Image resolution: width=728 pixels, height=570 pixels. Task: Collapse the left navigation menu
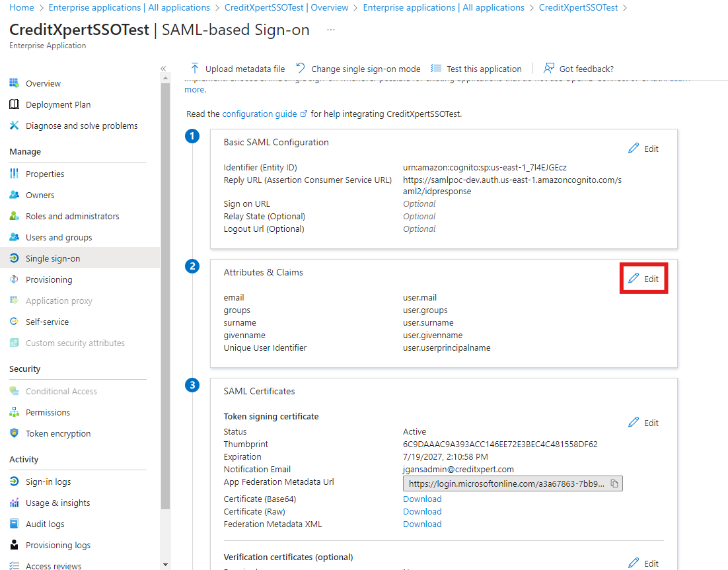coord(163,69)
